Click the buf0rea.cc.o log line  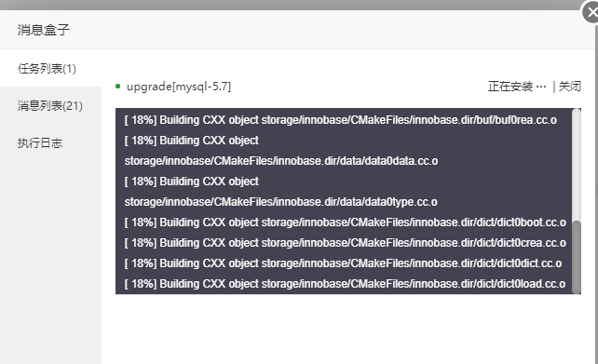pyautogui.click(x=340, y=120)
